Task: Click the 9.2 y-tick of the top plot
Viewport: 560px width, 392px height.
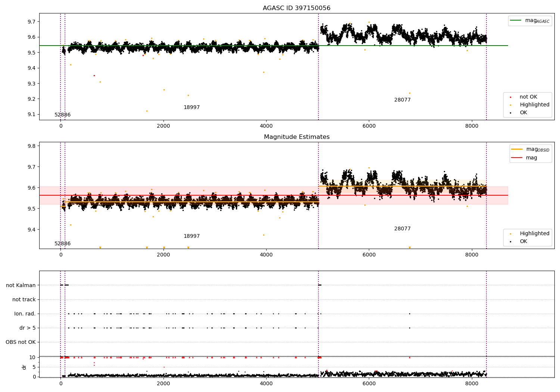Action: pyautogui.click(x=32, y=99)
